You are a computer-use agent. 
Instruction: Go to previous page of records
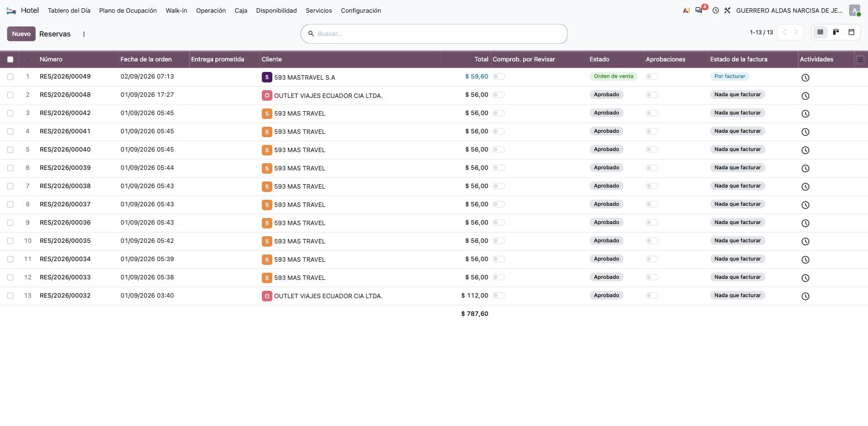(784, 32)
